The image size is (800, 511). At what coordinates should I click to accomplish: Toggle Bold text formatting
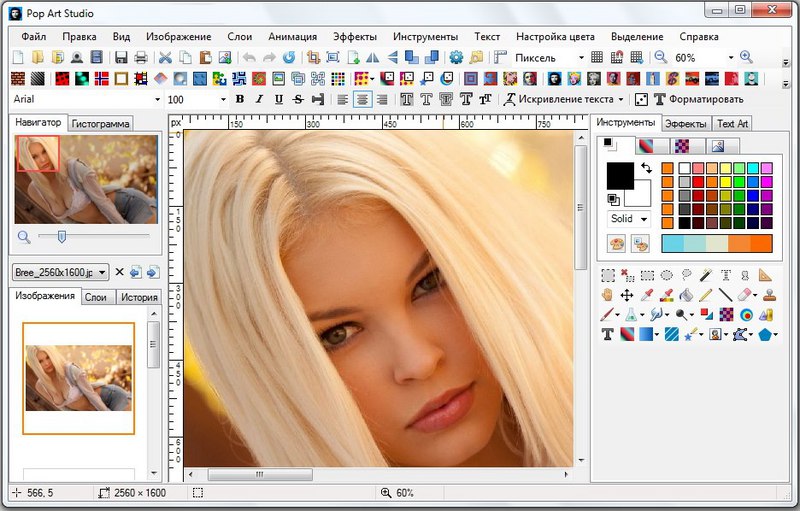240,99
